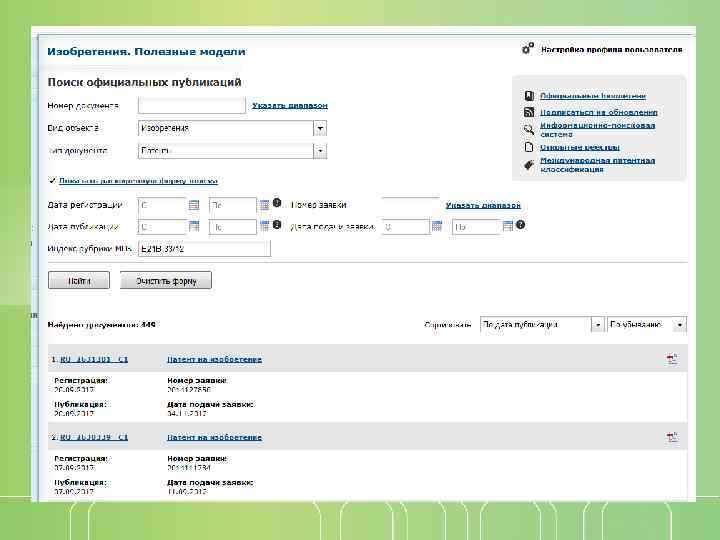
Task: Open user profile settings gear icon
Action: pos(528,48)
